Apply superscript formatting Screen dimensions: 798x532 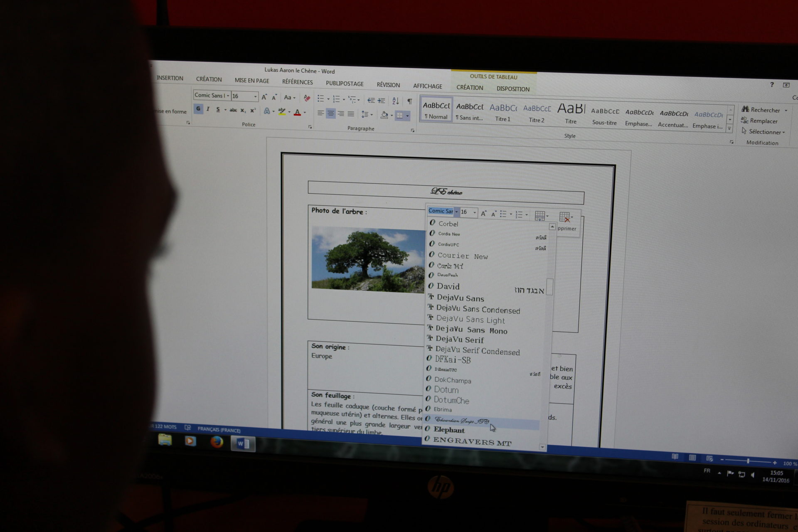tap(253, 111)
